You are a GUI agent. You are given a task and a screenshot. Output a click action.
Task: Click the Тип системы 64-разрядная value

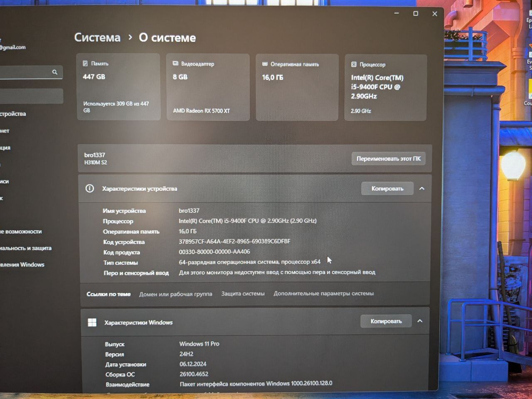[x=249, y=262]
